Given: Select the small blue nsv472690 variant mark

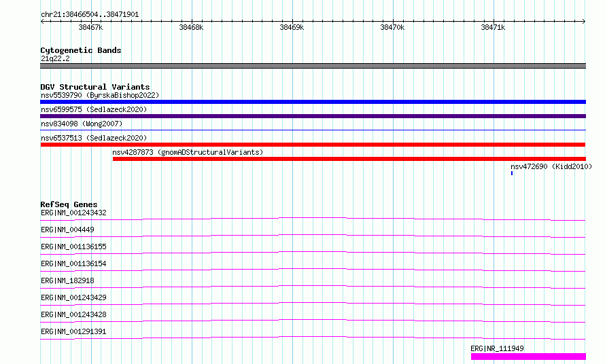Looking at the screenshot, I should [x=512, y=173].
